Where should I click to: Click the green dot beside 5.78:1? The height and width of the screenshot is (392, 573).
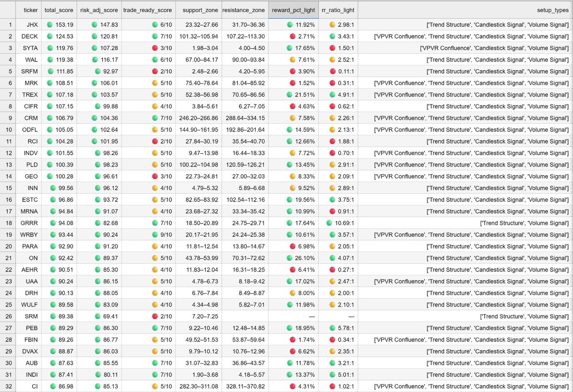tap(332, 328)
